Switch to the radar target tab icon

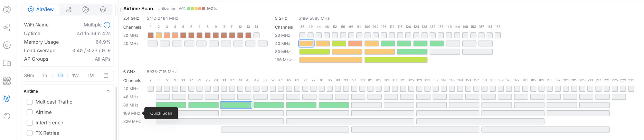(86, 9)
